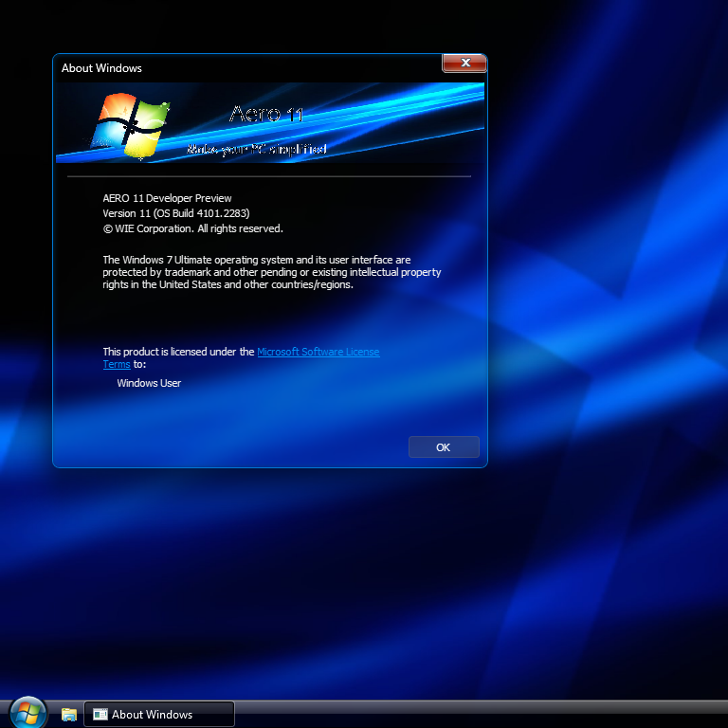Select the About Windows taskbar button
Viewport: 728px width, 728px height.
point(159,714)
